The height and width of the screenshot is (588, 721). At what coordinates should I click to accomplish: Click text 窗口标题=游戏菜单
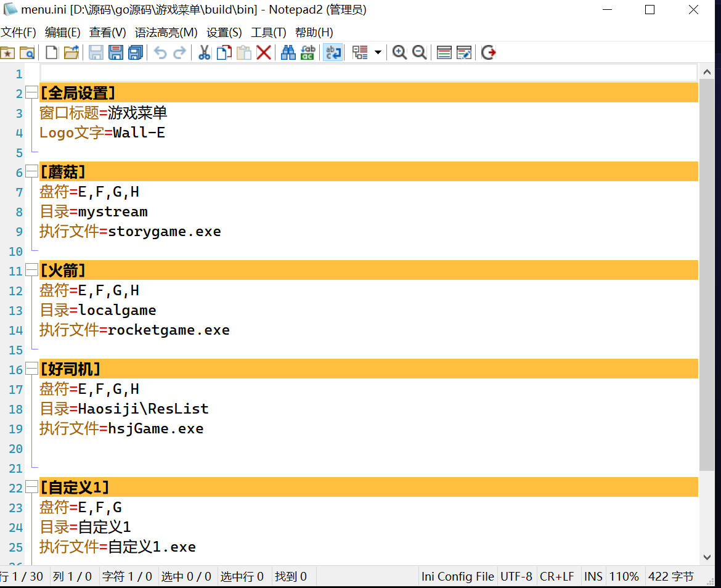103,113
